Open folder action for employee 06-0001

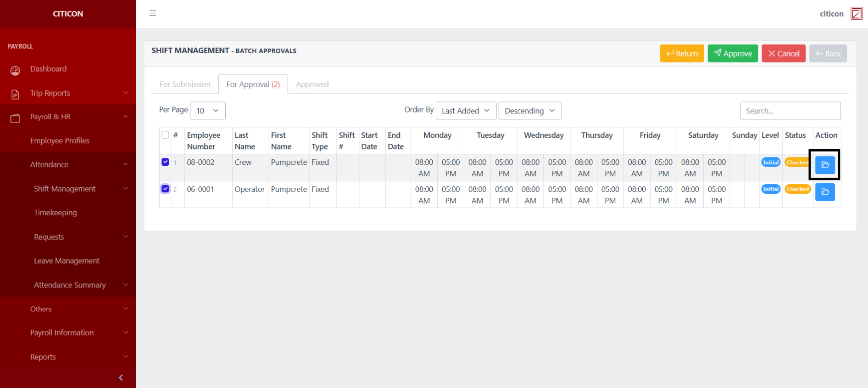pyautogui.click(x=824, y=192)
